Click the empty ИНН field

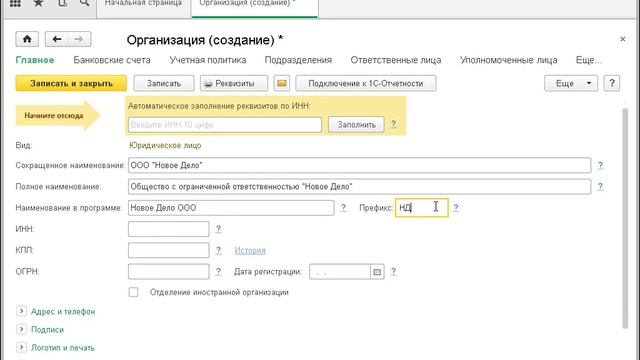point(169,229)
